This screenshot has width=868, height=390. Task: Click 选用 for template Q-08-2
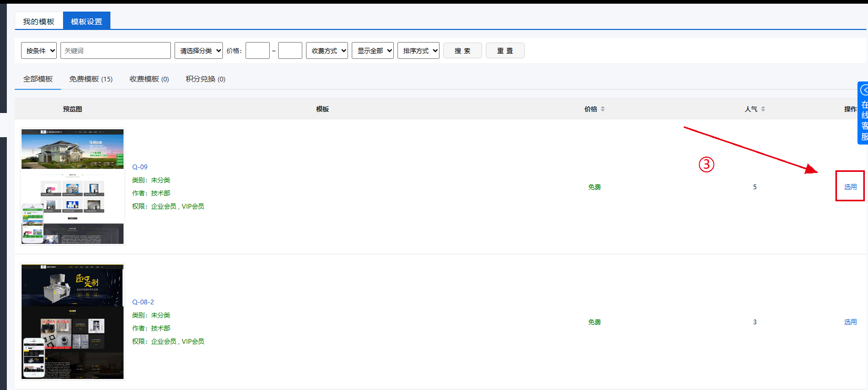(850, 322)
